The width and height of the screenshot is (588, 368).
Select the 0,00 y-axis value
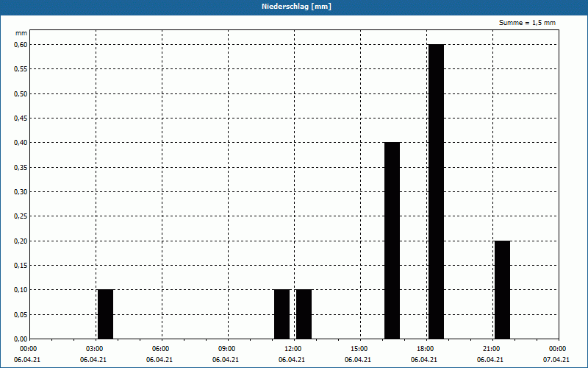pyautogui.click(x=21, y=339)
